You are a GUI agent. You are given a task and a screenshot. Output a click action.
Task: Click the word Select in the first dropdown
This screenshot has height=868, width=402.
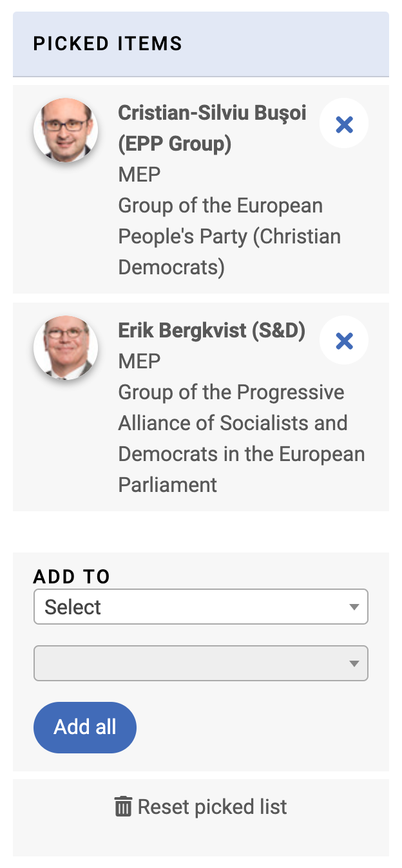click(x=73, y=607)
